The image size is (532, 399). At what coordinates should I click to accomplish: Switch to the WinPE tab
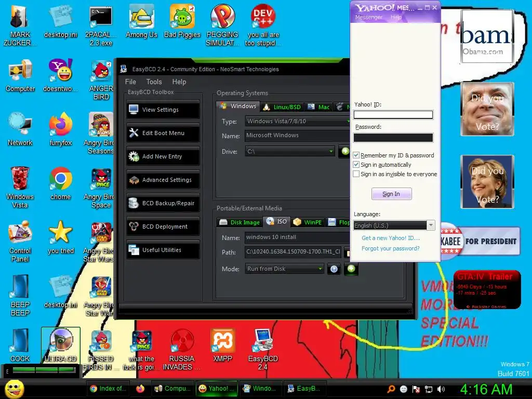tap(308, 222)
